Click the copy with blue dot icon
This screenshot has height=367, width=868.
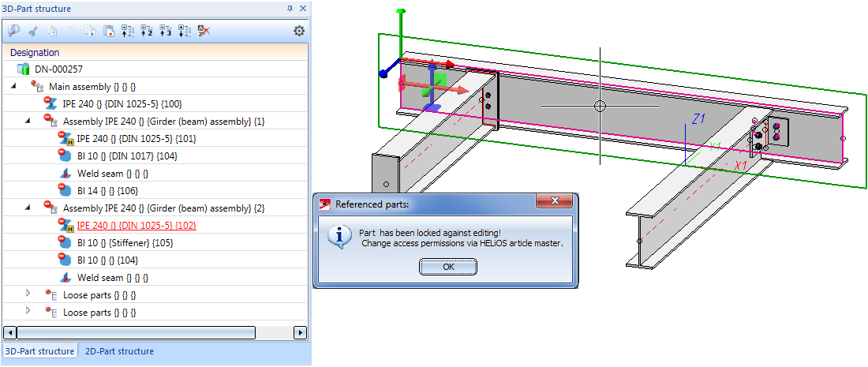[x=90, y=31]
